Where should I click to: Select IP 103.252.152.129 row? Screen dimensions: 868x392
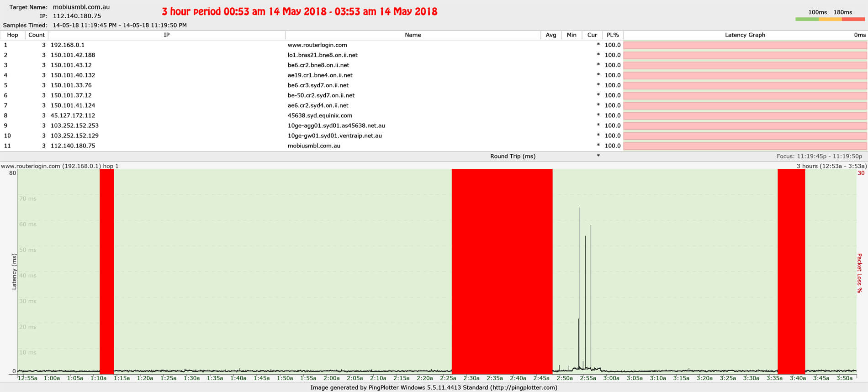click(74, 136)
